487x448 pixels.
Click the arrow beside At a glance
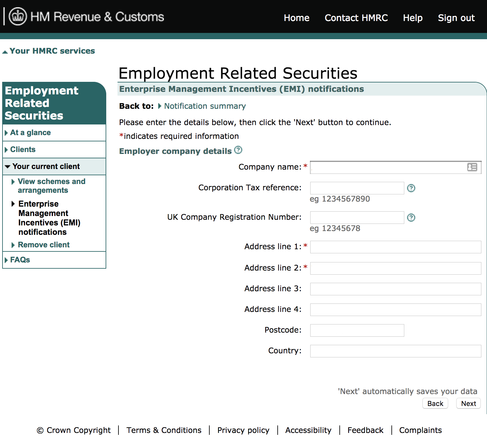pyautogui.click(x=7, y=133)
